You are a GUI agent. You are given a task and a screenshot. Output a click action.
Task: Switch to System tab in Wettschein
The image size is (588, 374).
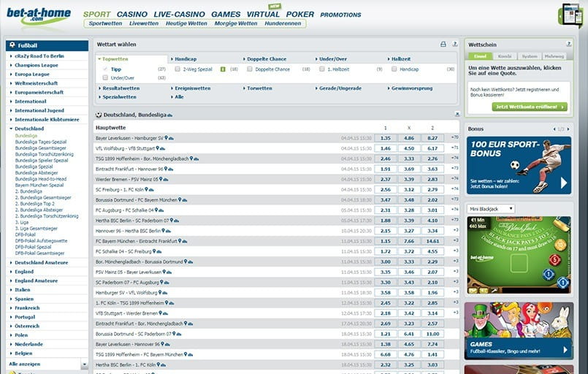point(530,56)
